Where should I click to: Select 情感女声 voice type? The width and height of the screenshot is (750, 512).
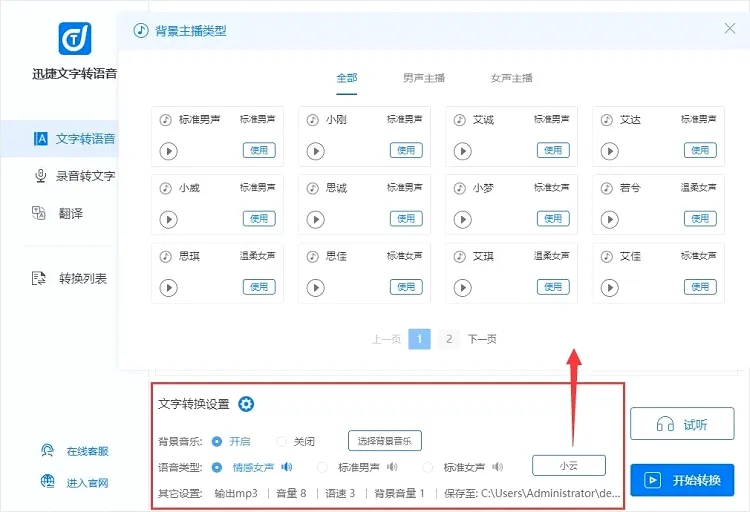217,467
